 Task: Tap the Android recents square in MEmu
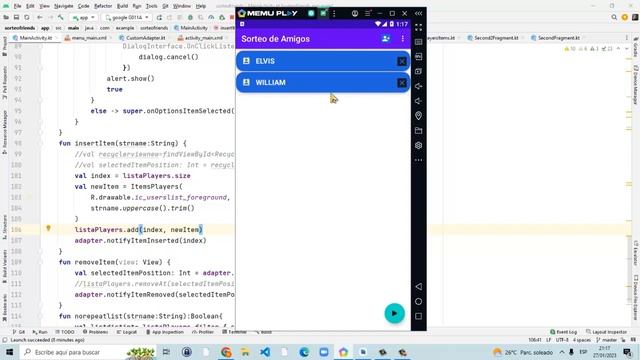tap(418, 316)
